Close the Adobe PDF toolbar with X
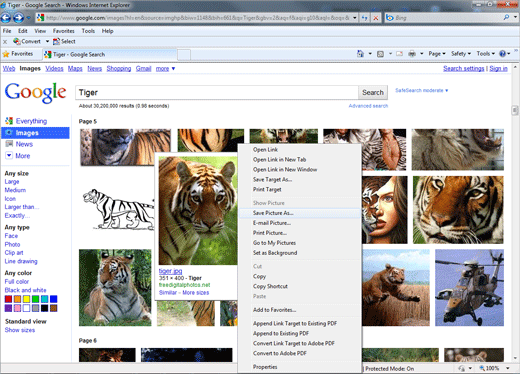This screenshot has height=374, width=520. click(x=5, y=42)
